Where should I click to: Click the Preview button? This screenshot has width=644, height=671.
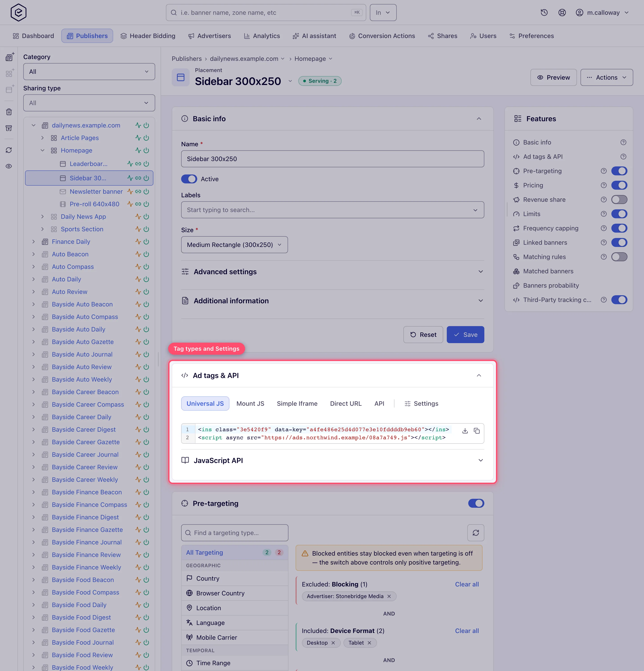553,77
